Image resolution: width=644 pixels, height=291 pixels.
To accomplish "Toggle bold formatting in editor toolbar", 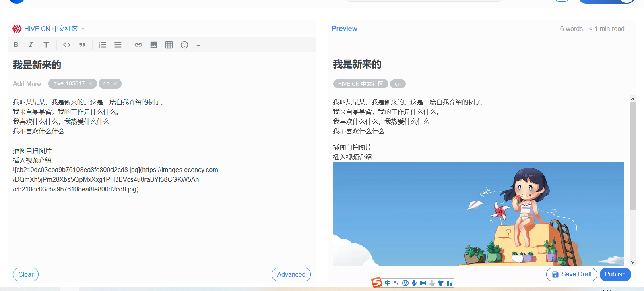I will [x=16, y=45].
